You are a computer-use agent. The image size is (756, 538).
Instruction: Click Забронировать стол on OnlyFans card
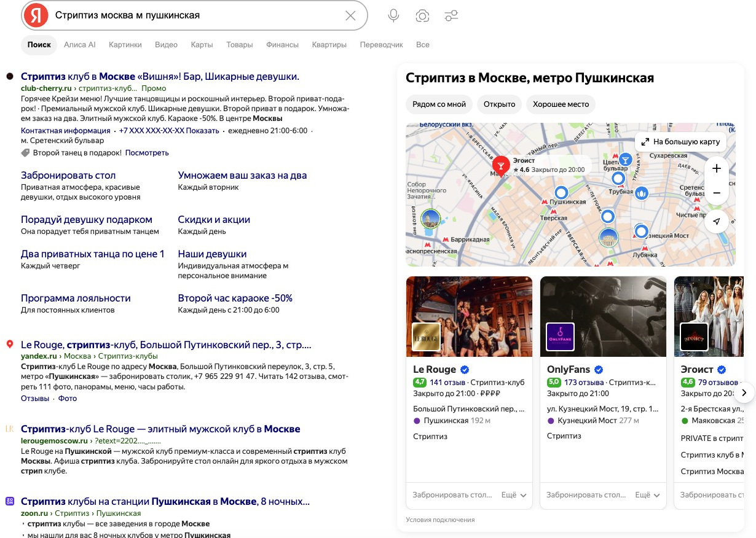[x=586, y=495]
